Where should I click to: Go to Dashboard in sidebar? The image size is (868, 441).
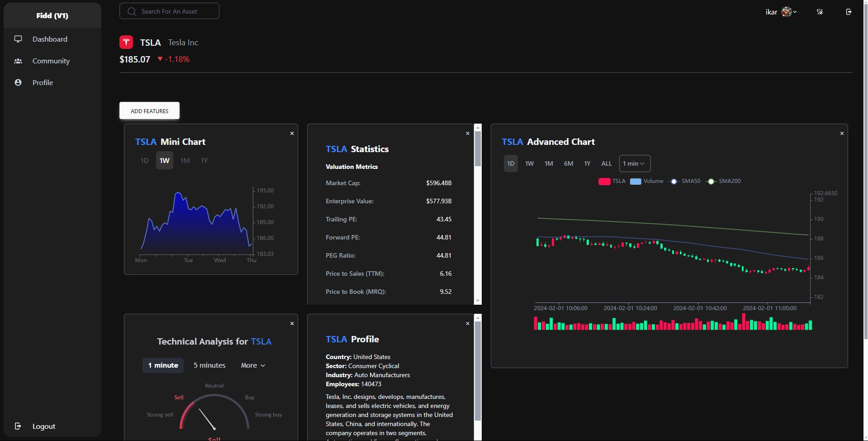[50, 39]
